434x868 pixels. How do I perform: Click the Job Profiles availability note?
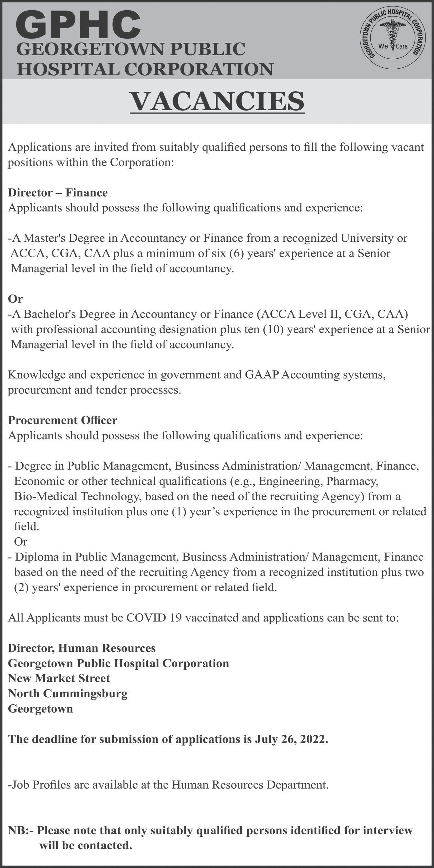(x=168, y=785)
